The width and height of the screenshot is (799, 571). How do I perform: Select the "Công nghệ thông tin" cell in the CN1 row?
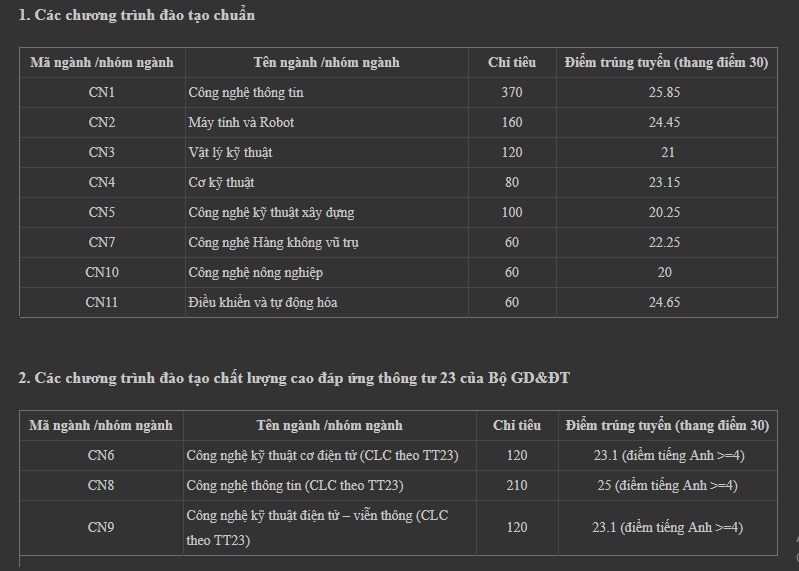click(x=246, y=93)
